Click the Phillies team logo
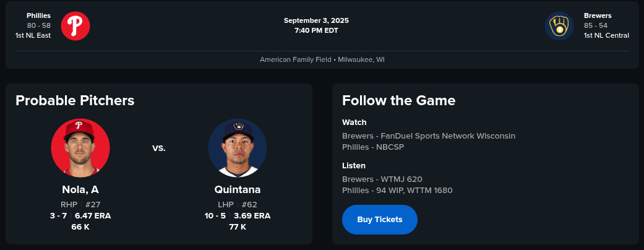Viewport: 644px width, 250px height. point(75,26)
